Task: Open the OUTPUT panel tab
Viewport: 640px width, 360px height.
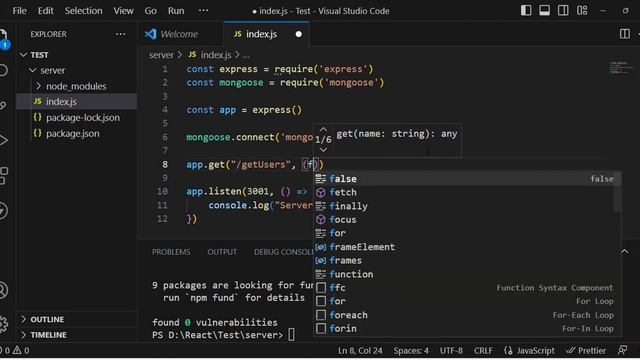Action: click(x=222, y=252)
